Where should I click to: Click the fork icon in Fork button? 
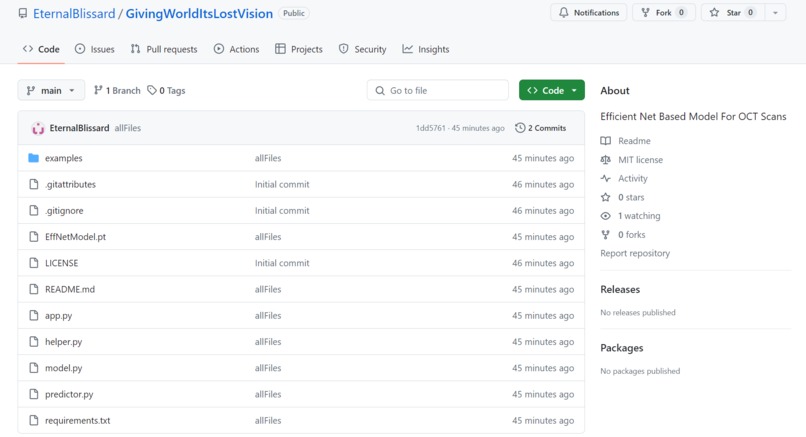(645, 12)
